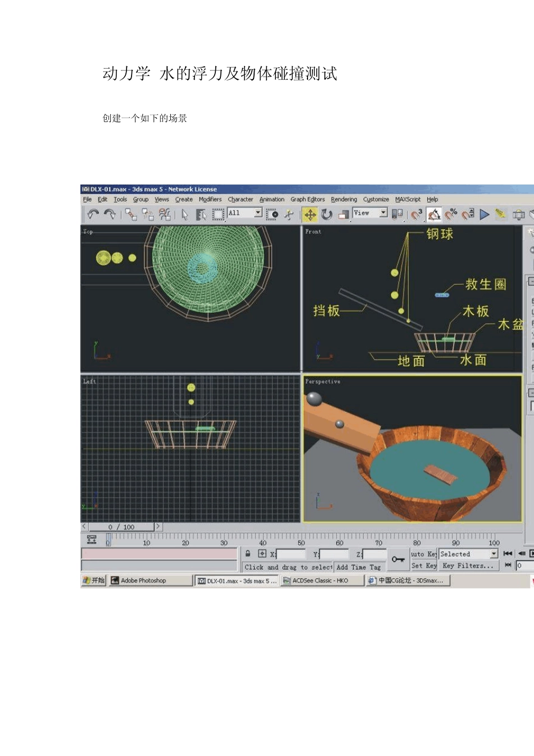534x756 pixels.
Task: Click frame 50 on the trackbar
Action: pyautogui.click(x=301, y=539)
